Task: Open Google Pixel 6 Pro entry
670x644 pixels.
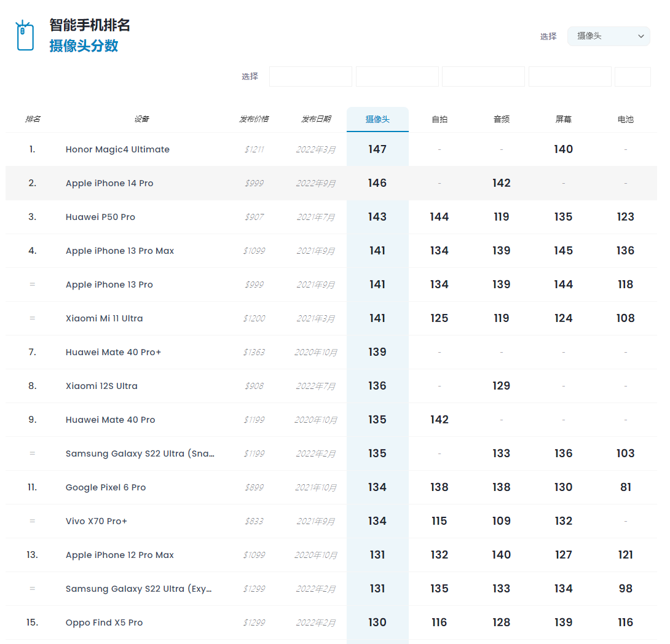Action: 106,487
